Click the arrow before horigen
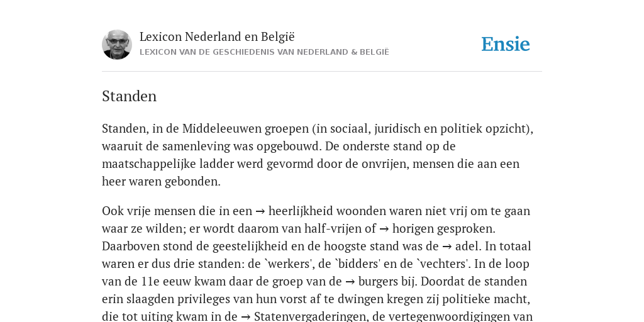644x322 pixels. pos(384,229)
